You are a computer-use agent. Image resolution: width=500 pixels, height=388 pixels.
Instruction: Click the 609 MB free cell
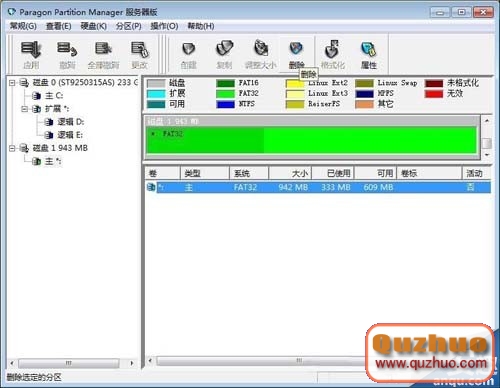pyautogui.click(x=378, y=187)
